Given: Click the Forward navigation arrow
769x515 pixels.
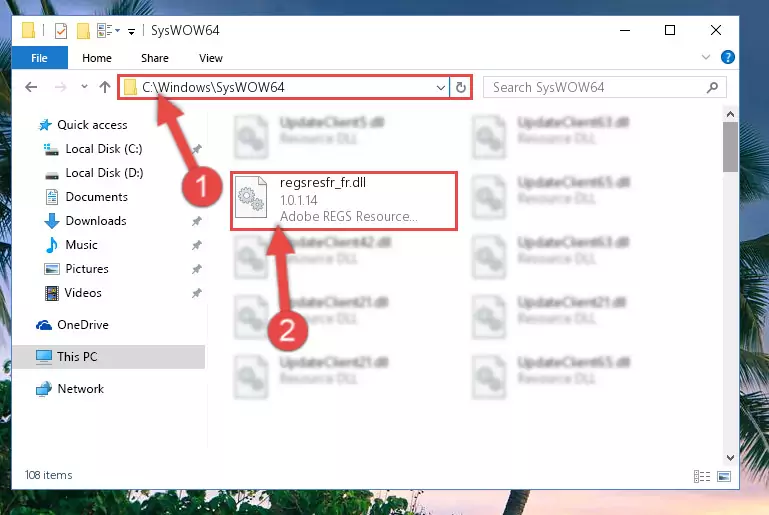Looking at the screenshot, I should tap(60, 87).
